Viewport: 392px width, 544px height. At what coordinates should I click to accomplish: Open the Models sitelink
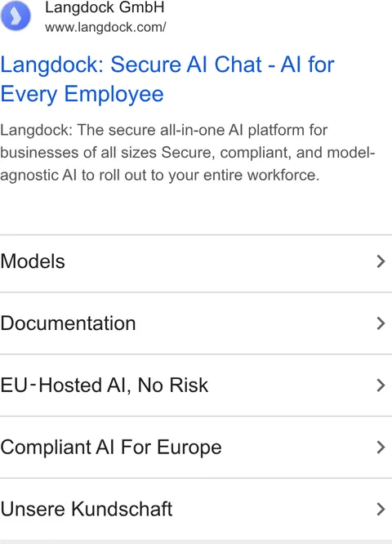pos(196,263)
